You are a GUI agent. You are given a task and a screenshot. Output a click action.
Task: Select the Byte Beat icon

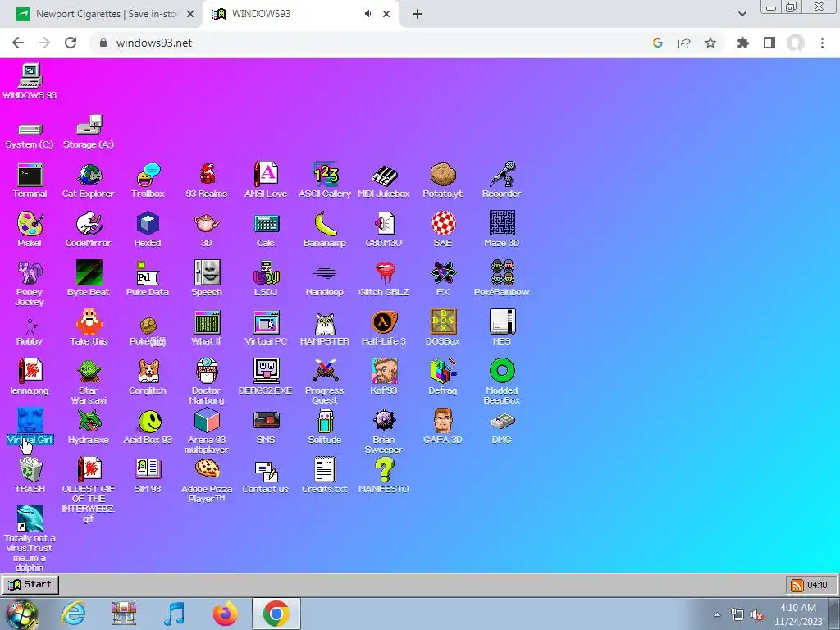pyautogui.click(x=89, y=279)
